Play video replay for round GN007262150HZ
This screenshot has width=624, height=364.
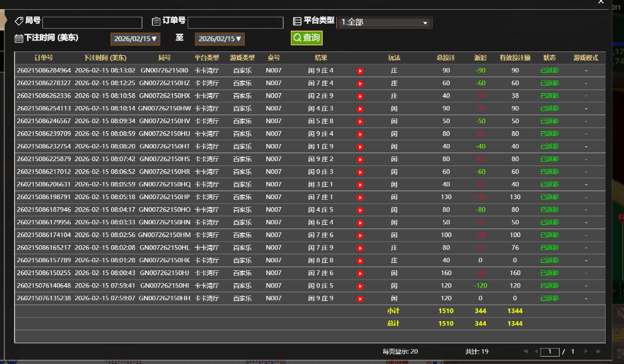click(360, 83)
